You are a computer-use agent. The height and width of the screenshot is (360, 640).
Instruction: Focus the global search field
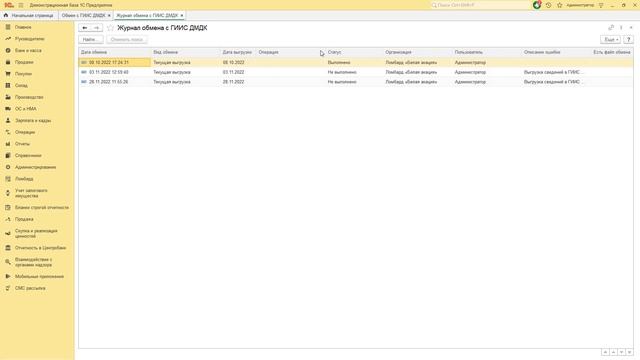[480, 5]
